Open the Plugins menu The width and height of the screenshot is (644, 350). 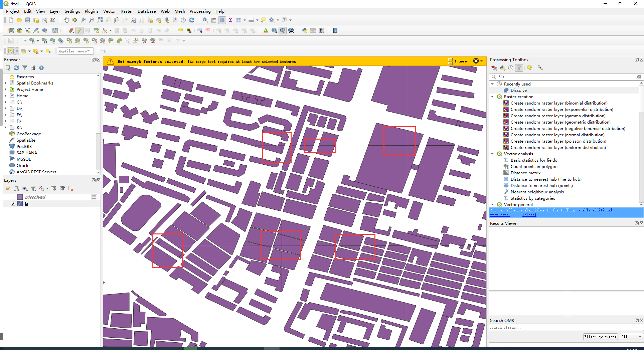click(x=92, y=11)
